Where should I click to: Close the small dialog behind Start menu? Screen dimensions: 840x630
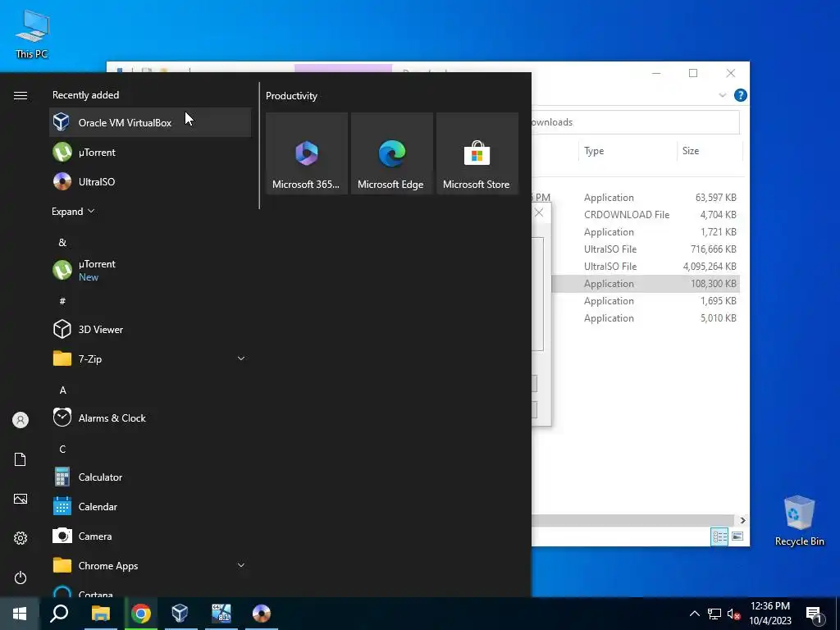point(539,212)
